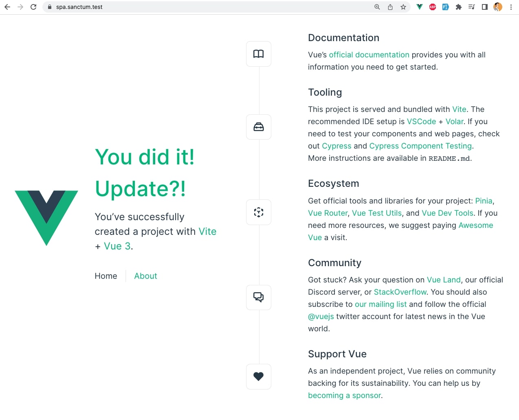Switch to the About nav link
The width and height of the screenshot is (519, 420).
tap(145, 276)
